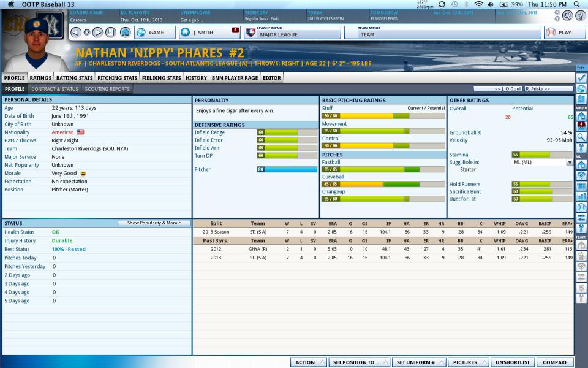Open the GAME menu
588x368 pixels.
pyautogui.click(x=155, y=33)
